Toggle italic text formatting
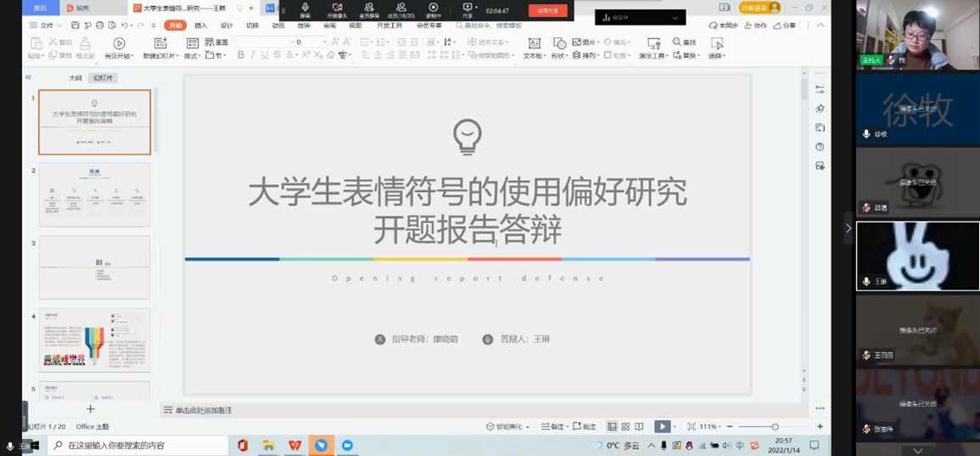This screenshot has height=456, width=980. click(253, 55)
